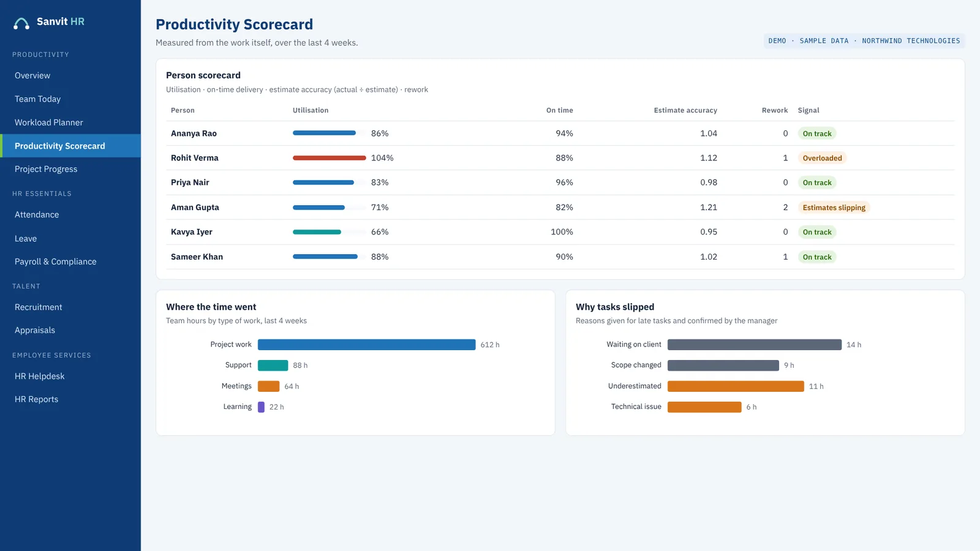Click the Utilisation column header
980x551 pixels.
coord(311,110)
